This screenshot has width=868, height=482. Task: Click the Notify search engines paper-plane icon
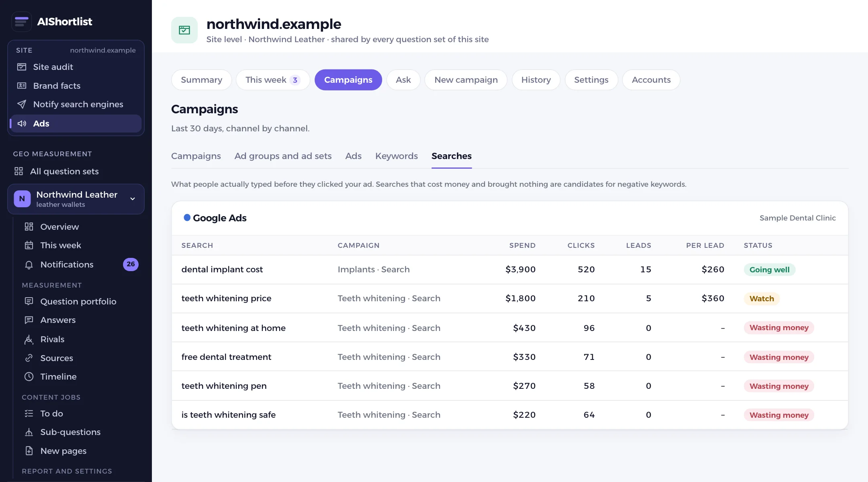22,104
